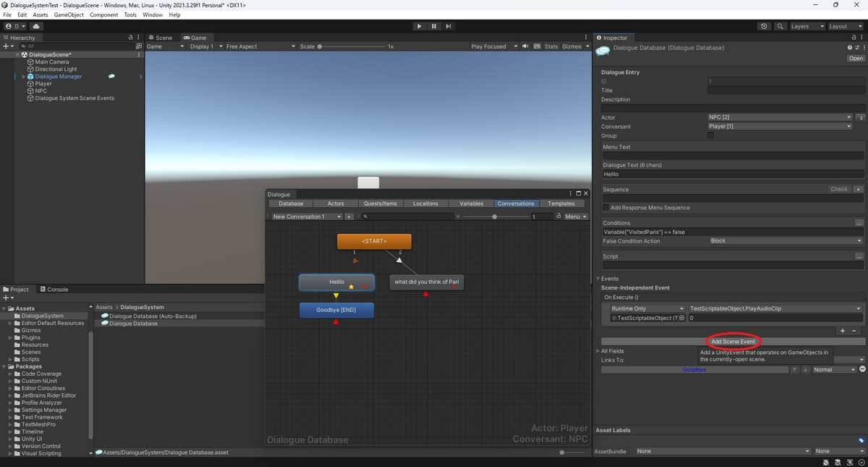Open the Play Focused dropdown
Viewport: 868px width, 467px height.
click(x=494, y=46)
